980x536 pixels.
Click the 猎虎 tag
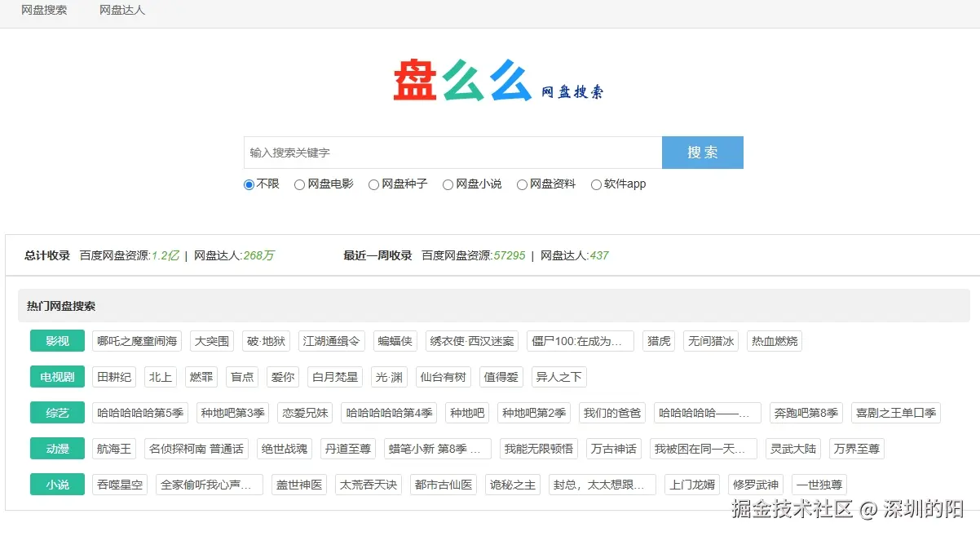point(659,341)
